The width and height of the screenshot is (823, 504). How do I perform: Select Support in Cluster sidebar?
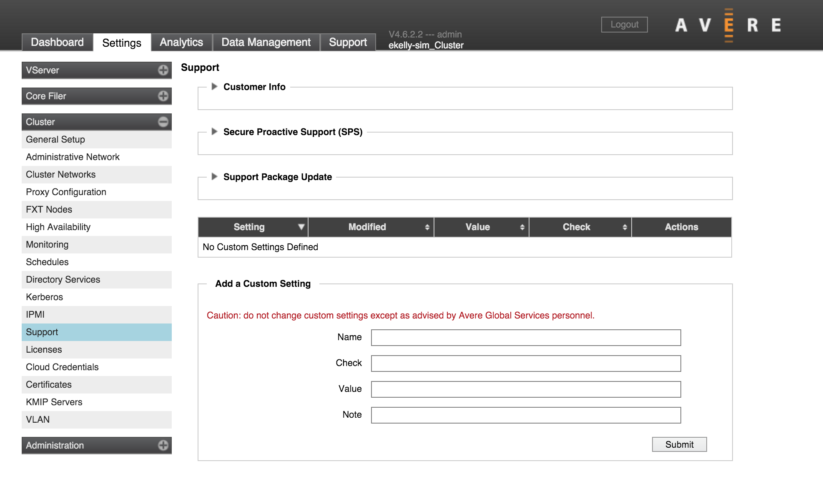[97, 332]
